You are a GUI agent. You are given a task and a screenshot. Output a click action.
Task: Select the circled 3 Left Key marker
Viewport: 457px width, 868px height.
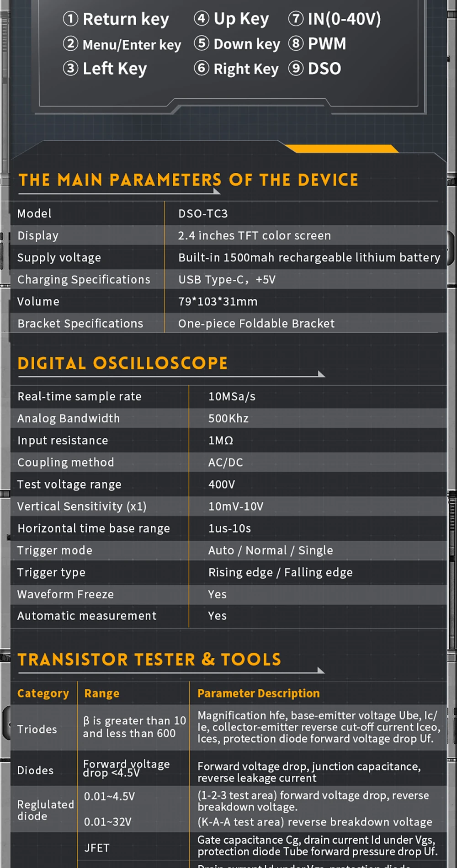(x=70, y=69)
